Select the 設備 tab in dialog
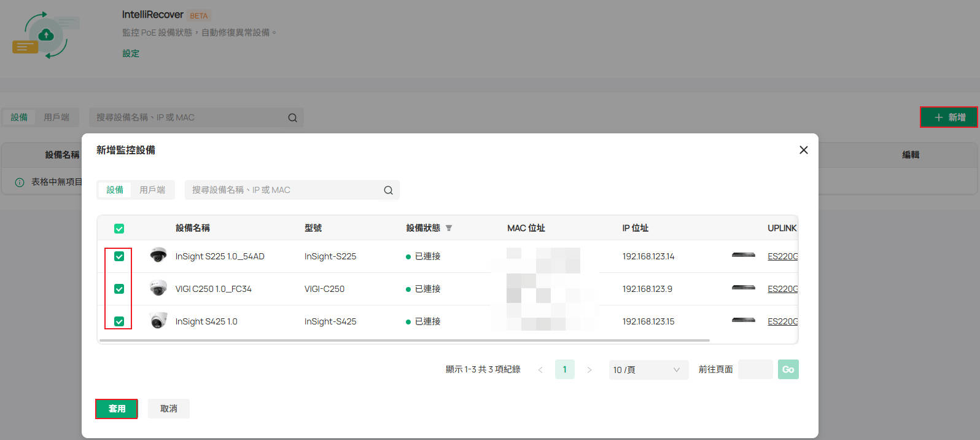The image size is (980, 440). click(x=115, y=190)
